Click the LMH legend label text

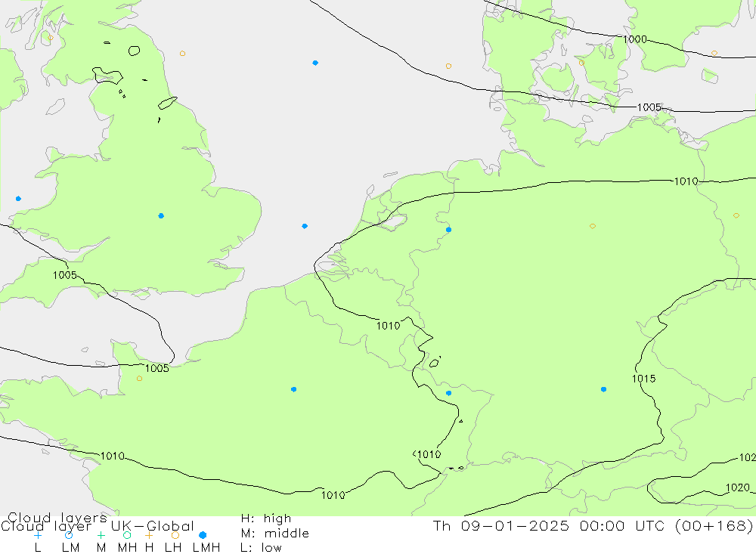pyautogui.click(x=206, y=548)
